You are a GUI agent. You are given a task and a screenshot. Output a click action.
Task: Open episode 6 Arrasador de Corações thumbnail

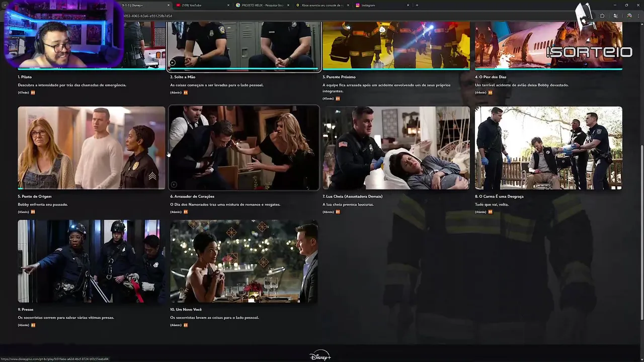(244, 148)
